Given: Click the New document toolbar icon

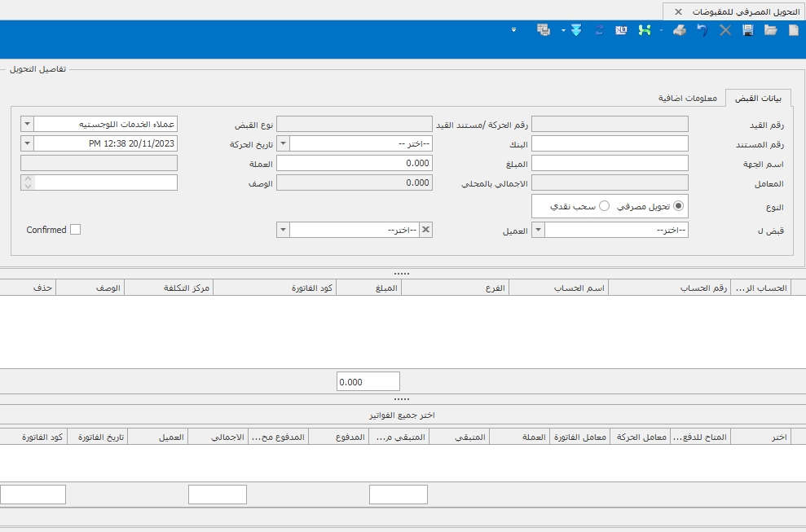Looking at the screenshot, I should coord(793,30).
